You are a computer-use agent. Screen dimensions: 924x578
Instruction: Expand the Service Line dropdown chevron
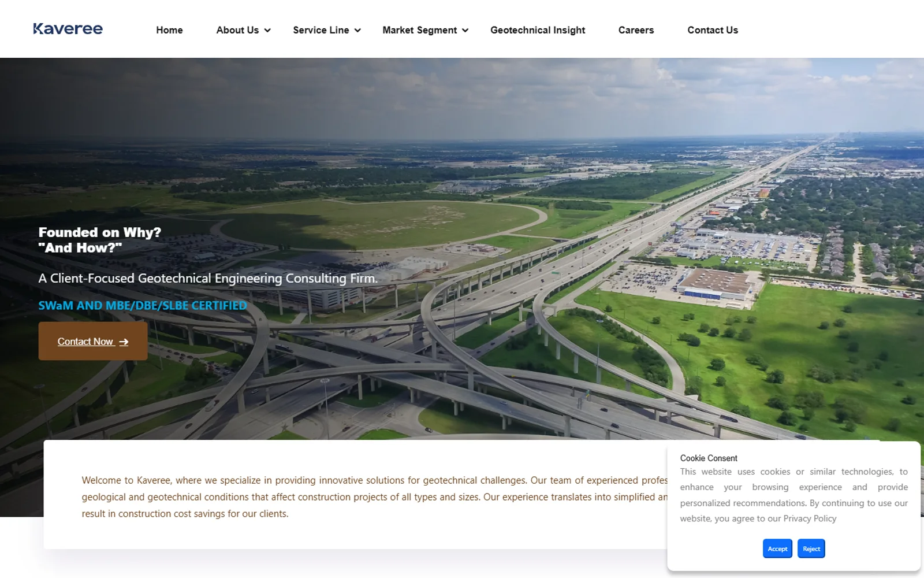357,31
